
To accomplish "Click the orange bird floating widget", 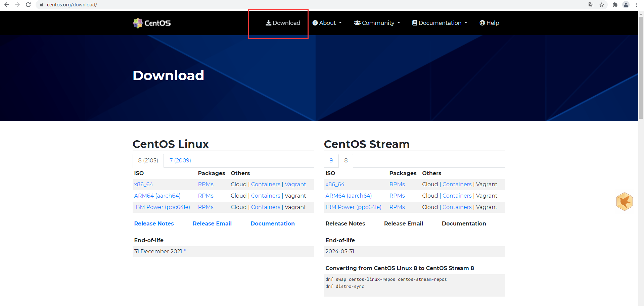I will [x=625, y=201].
